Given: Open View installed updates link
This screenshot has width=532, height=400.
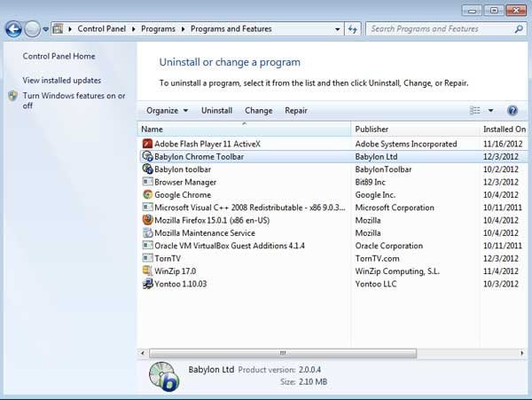Looking at the screenshot, I should pyautogui.click(x=62, y=81).
